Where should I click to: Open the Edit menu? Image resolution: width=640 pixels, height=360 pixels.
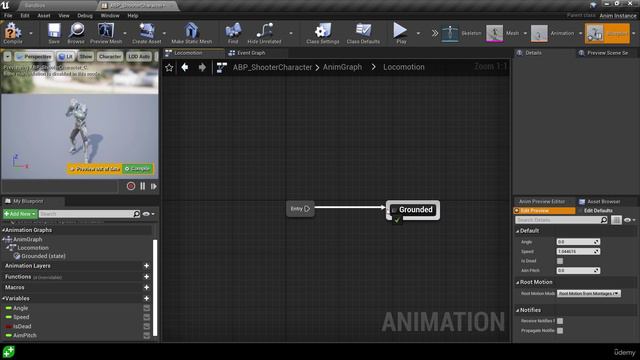25,16
